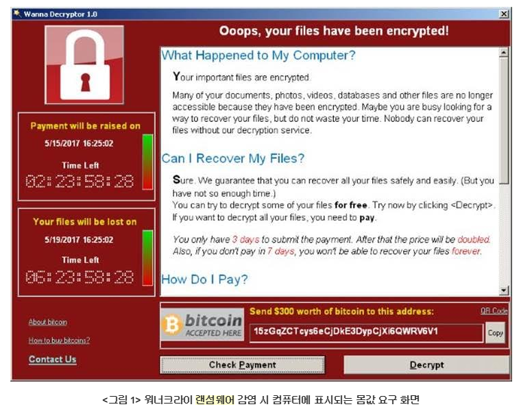Click the padlock image
The height and width of the screenshot is (409, 532).
click(x=84, y=65)
